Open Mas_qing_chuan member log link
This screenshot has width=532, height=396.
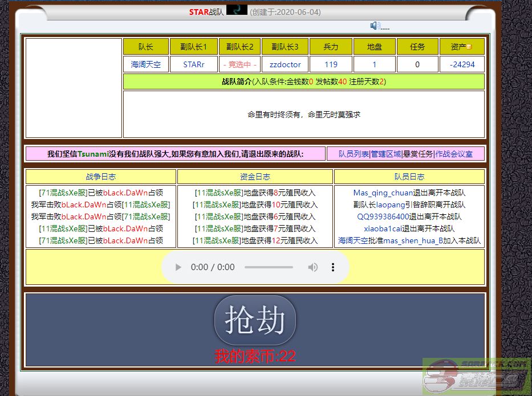tap(383, 193)
